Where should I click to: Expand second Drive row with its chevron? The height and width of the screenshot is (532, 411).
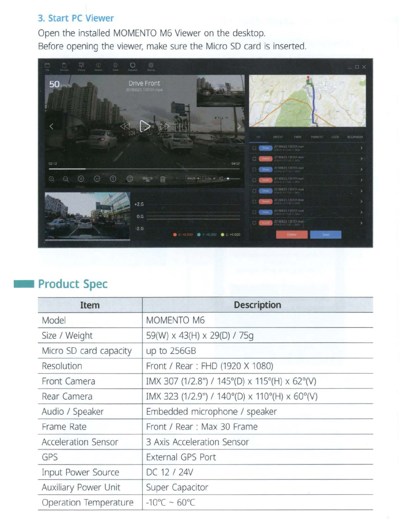[x=361, y=169]
